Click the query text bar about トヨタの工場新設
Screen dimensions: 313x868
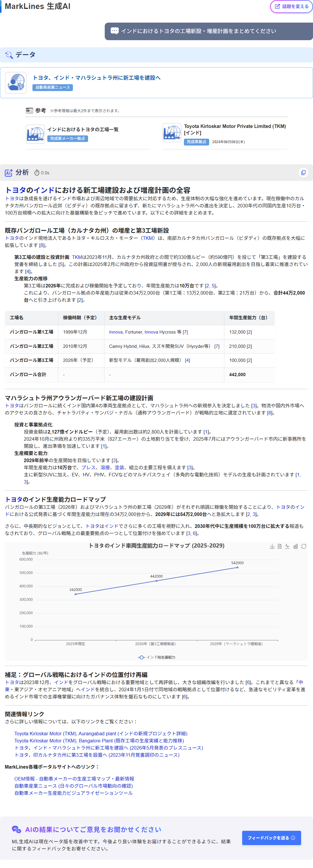tap(209, 31)
